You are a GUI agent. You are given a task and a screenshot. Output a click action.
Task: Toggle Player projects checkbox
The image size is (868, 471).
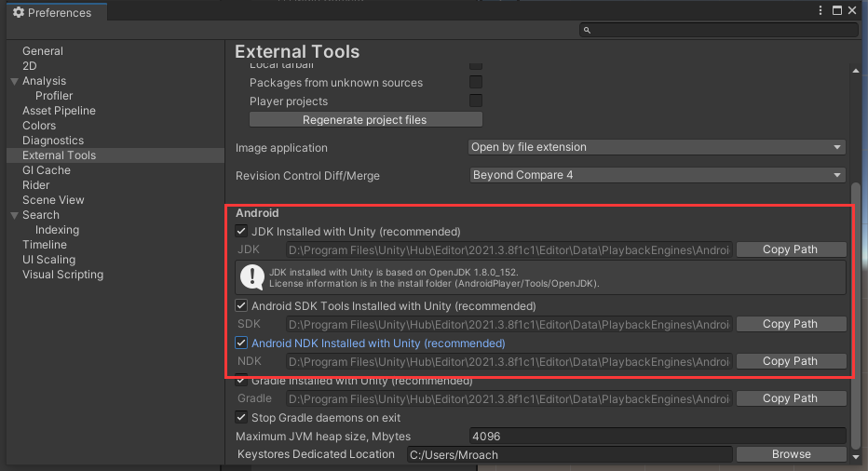pyautogui.click(x=476, y=101)
